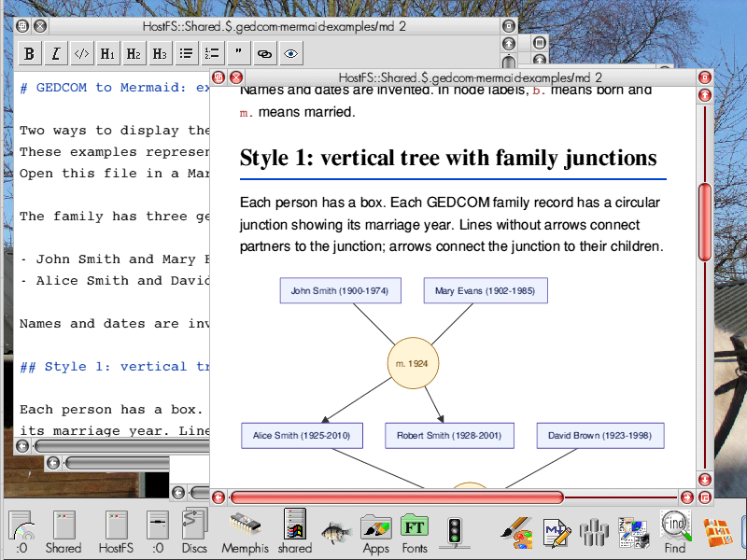Click the '- Alice Smith and David' line
747x560 pixels.
[x=114, y=281]
